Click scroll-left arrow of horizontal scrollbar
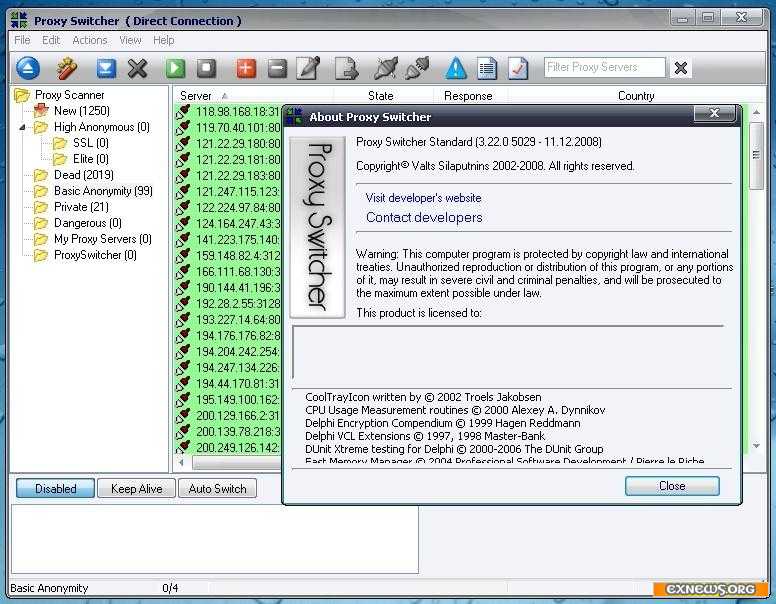 (182, 462)
